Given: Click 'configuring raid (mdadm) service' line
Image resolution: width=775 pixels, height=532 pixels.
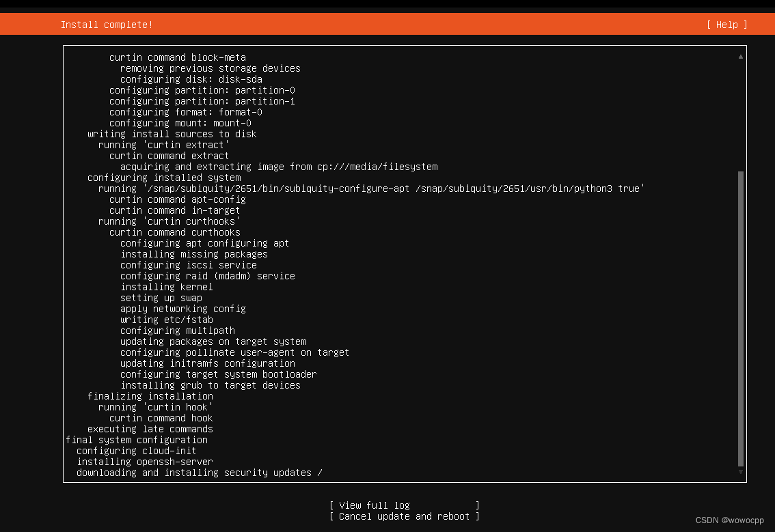Looking at the screenshot, I should click(x=208, y=276).
